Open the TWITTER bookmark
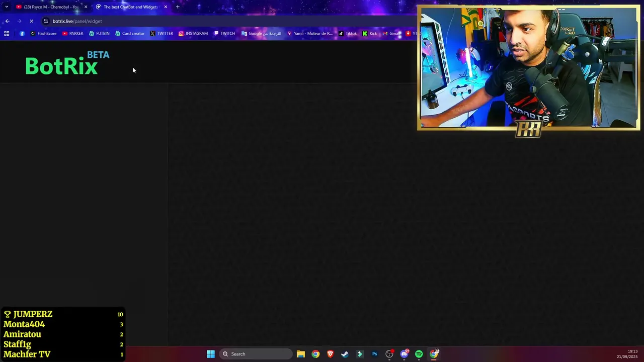The image size is (644, 362). click(x=162, y=34)
